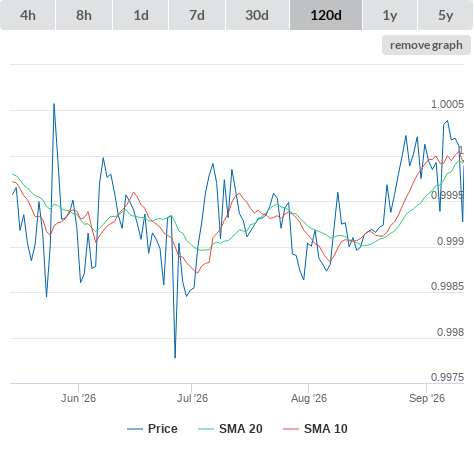Switch to the 1d time range
The image size is (474, 455).
coord(141,15)
